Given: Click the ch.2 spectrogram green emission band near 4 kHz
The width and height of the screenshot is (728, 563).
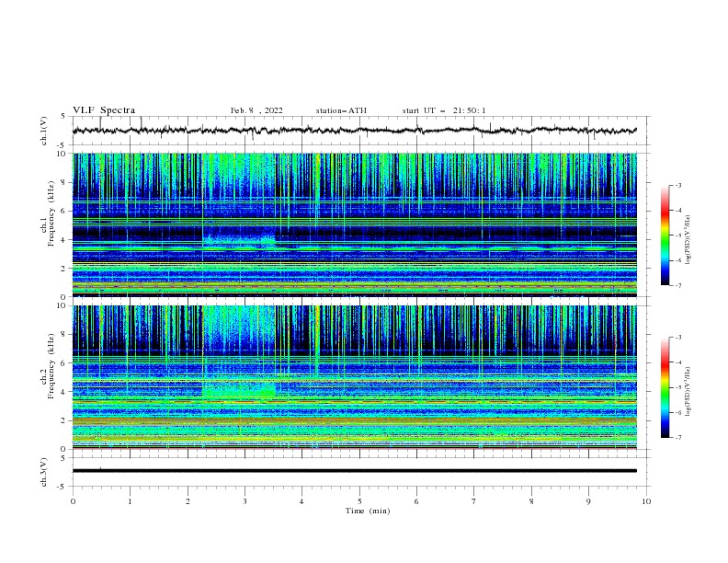Looking at the screenshot, I should coord(239,392).
